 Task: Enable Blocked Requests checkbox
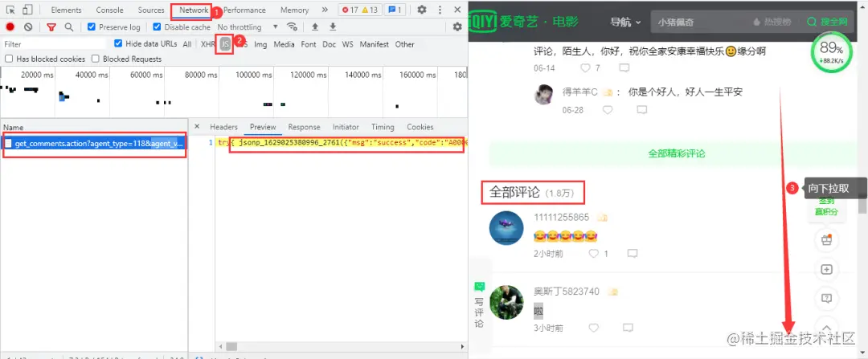point(95,59)
